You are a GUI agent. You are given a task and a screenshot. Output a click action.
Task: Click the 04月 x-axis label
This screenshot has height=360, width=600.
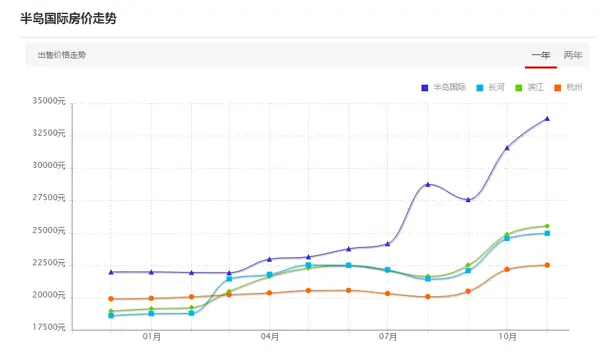(x=270, y=337)
